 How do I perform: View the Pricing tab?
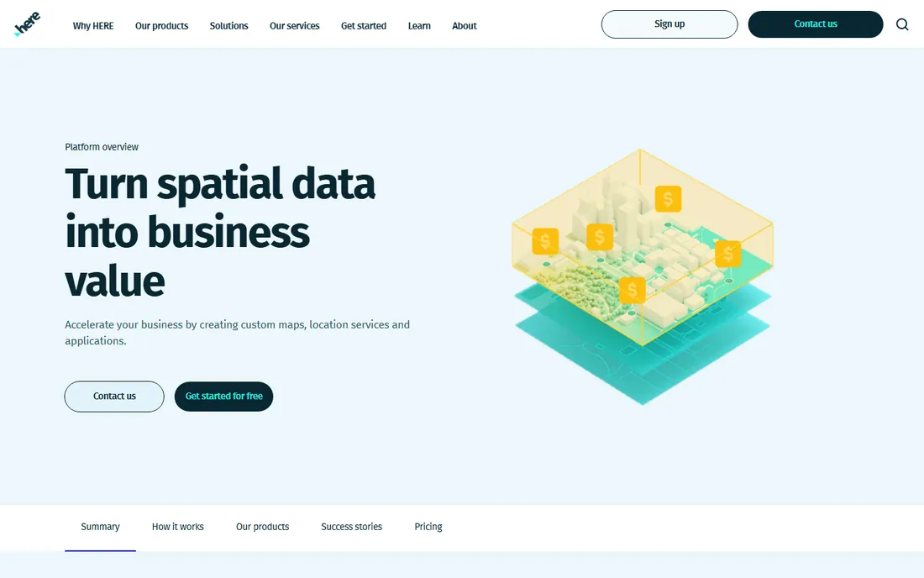point(428,528)
